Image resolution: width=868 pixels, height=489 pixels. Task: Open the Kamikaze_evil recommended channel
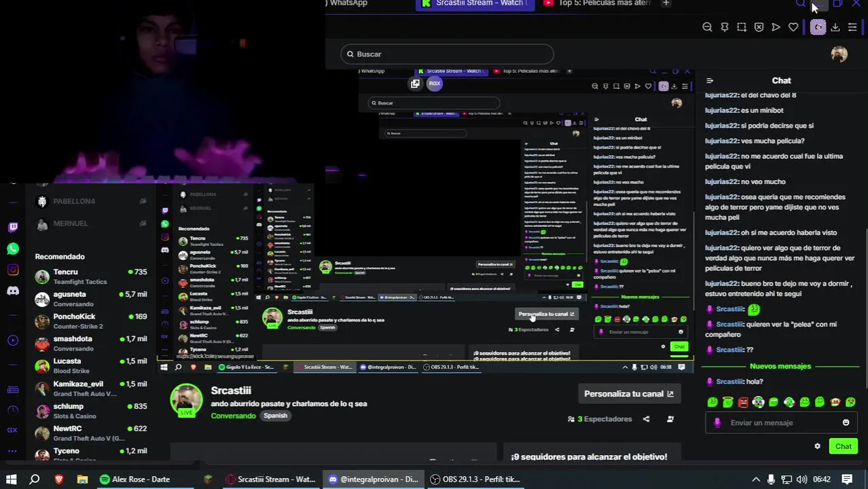(x=91, y=388)
